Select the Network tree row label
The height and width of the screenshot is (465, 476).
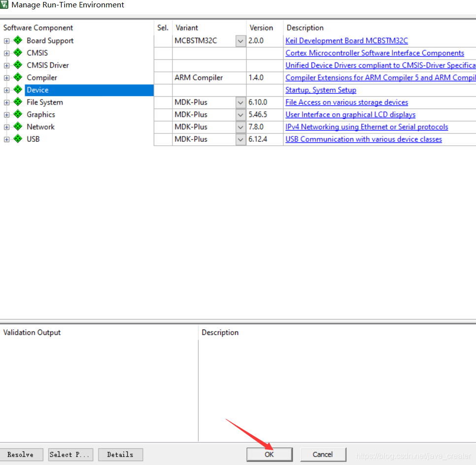point(41,127)
